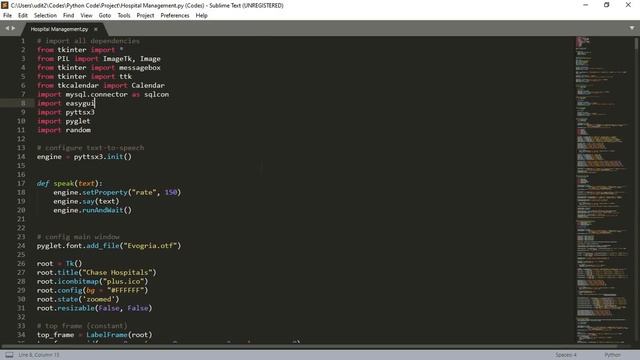640x360 pixels.
Task: Close the Hospital Management.py tab
Action: 96,29
